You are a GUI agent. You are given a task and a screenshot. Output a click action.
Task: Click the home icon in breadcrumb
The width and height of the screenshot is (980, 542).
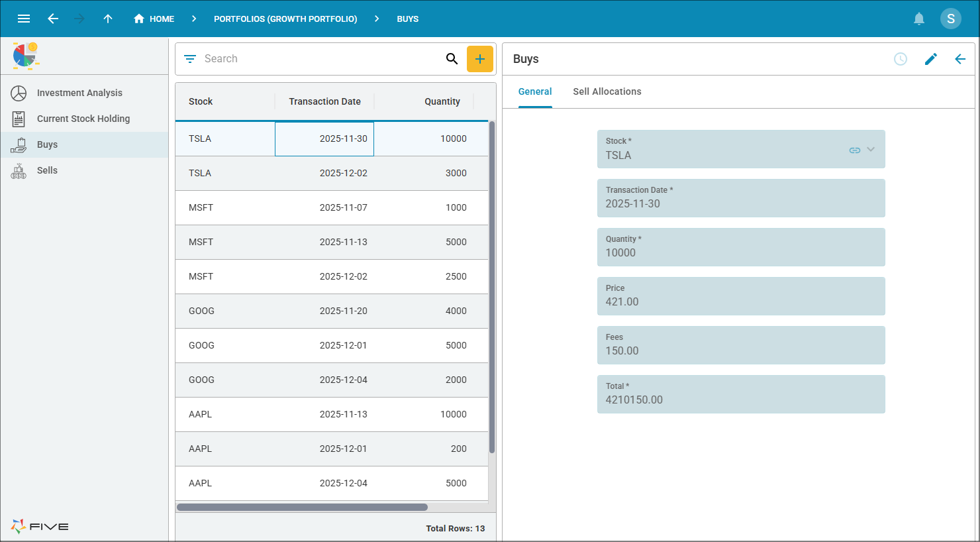(x=139, y=19)
